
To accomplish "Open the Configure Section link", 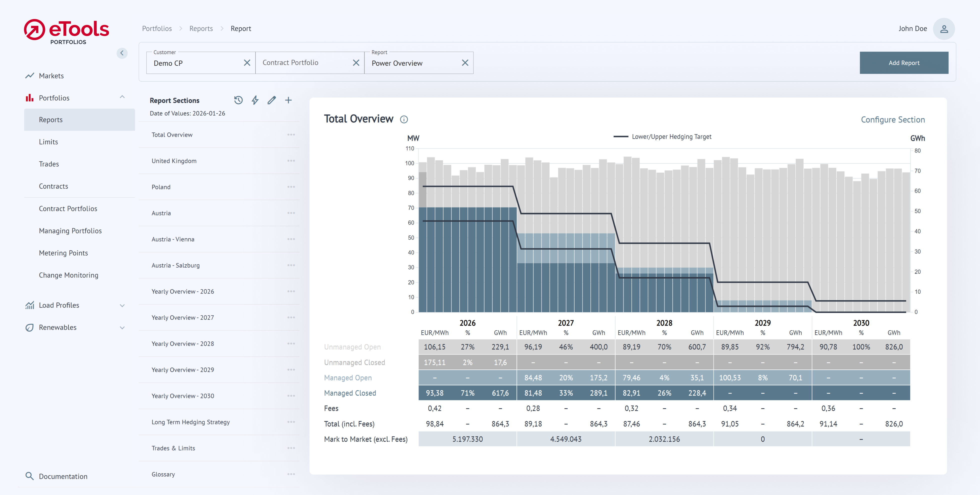I will [x=892, y=119].
